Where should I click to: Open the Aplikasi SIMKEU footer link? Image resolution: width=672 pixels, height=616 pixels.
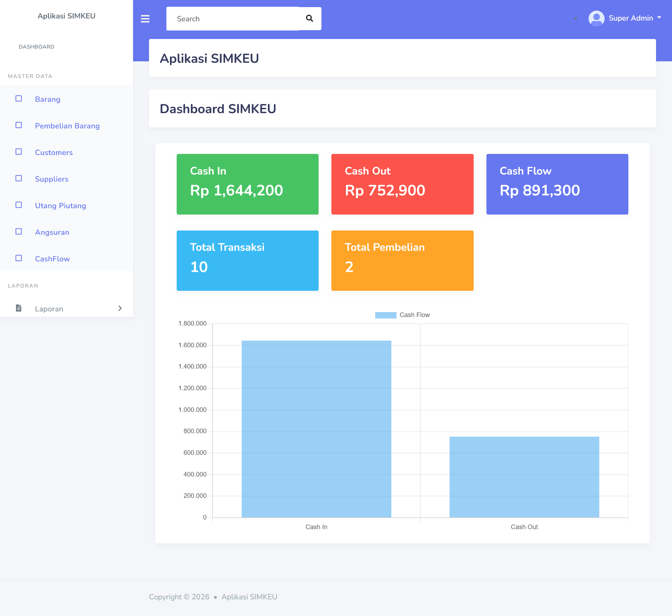point(249,597)
